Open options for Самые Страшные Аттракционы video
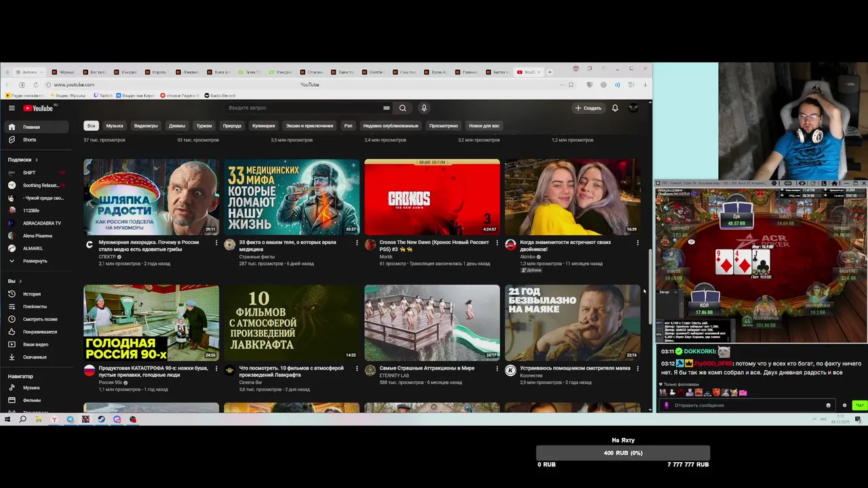This screenshot has width=868, height=488. (x=497, y=369)
